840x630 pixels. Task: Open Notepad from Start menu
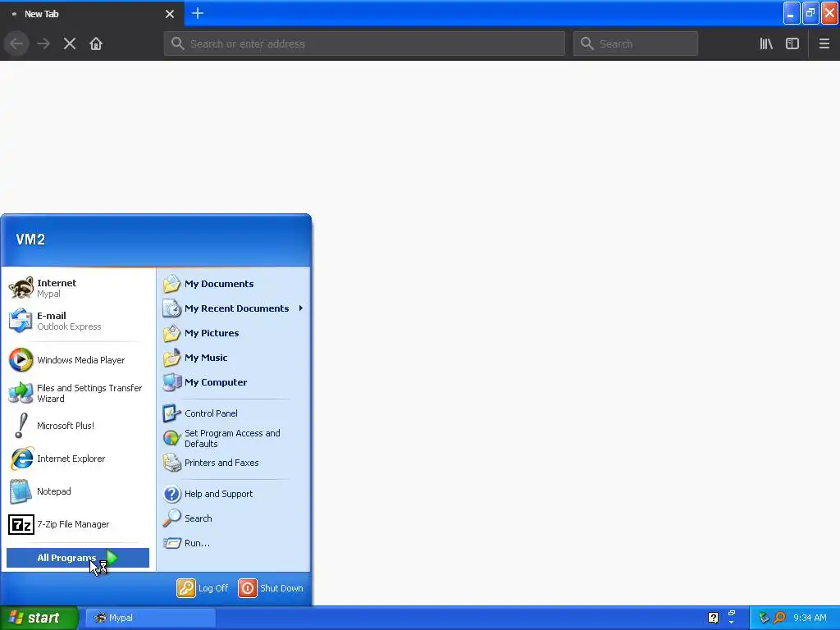point(78,491)
